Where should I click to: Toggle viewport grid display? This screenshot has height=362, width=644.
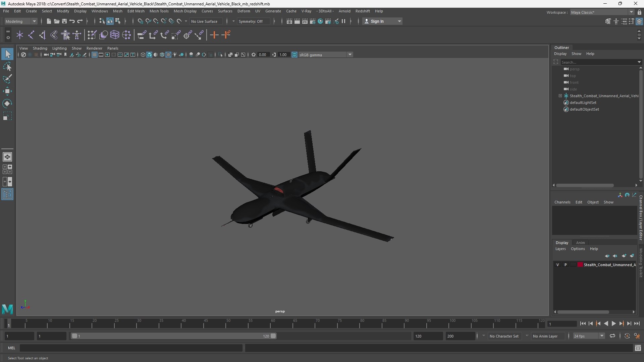95,55
